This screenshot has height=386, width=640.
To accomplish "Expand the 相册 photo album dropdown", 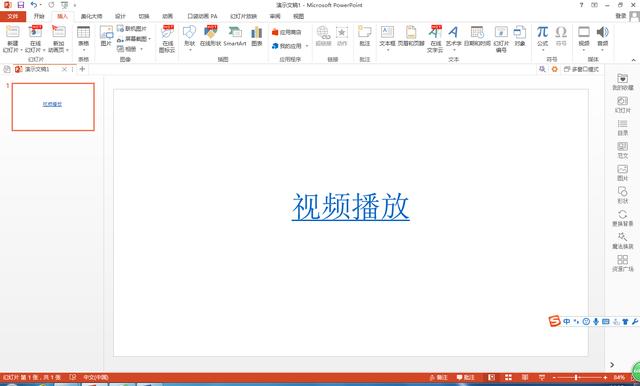I will pos(141,49).
